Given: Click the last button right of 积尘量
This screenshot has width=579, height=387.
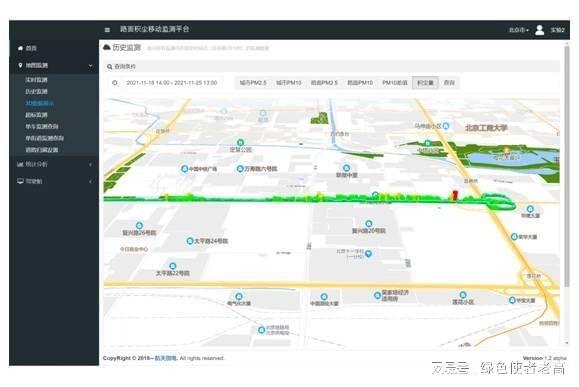Looking at the screenshot, I should [449, 83].
